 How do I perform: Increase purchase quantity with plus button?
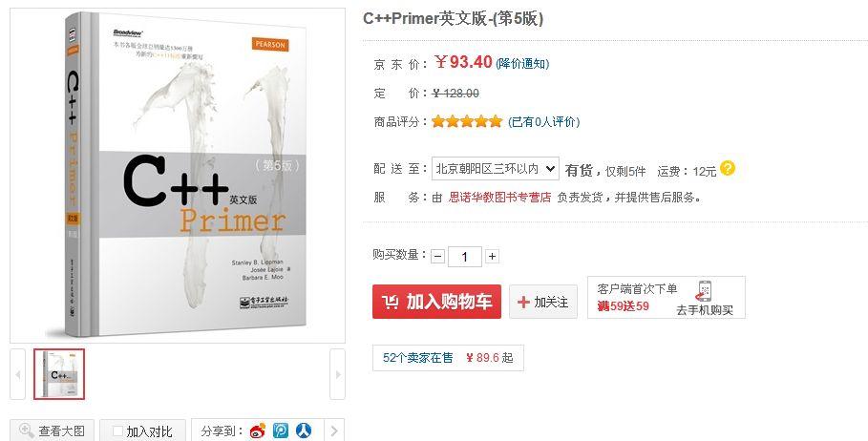point(492,256)
